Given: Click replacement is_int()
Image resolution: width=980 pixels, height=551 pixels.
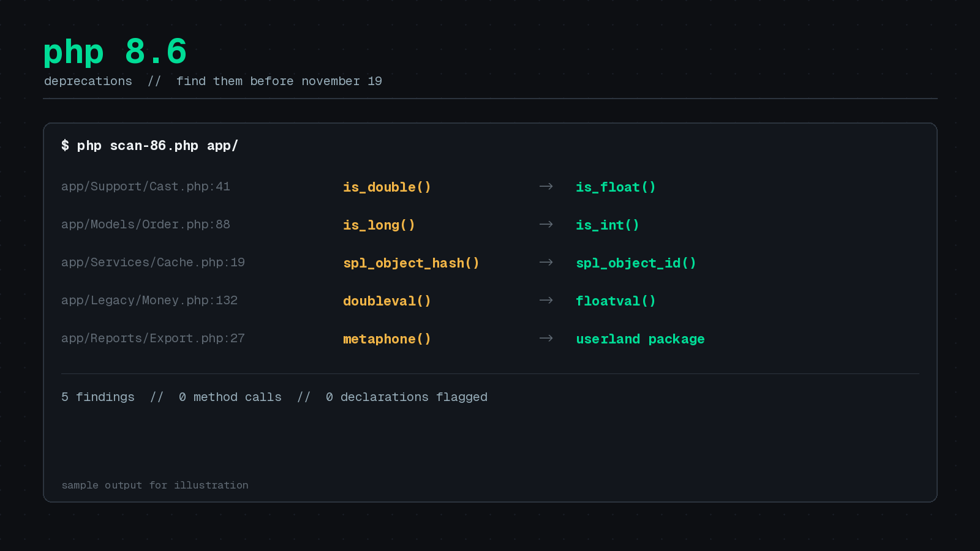Looking at the screenshot, I should [608, 225].
